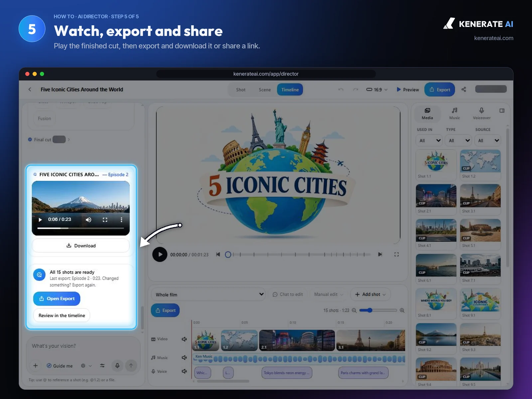Mute the Video track

(184, 339)
